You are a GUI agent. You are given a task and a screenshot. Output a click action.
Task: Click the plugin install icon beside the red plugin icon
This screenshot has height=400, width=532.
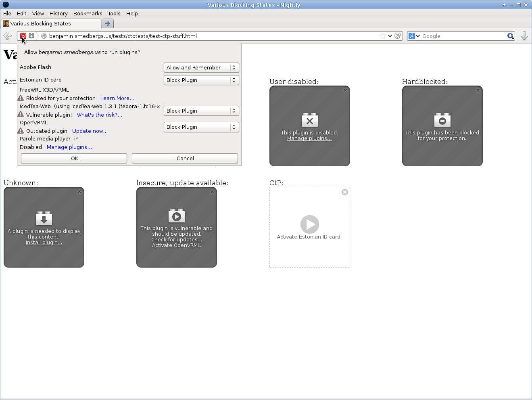coord(31,36)
